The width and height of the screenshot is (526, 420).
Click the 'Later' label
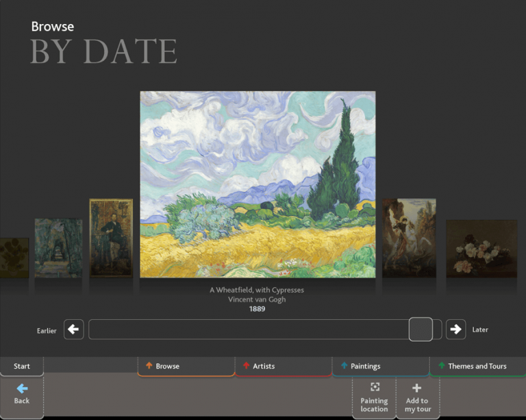[480, 330]
